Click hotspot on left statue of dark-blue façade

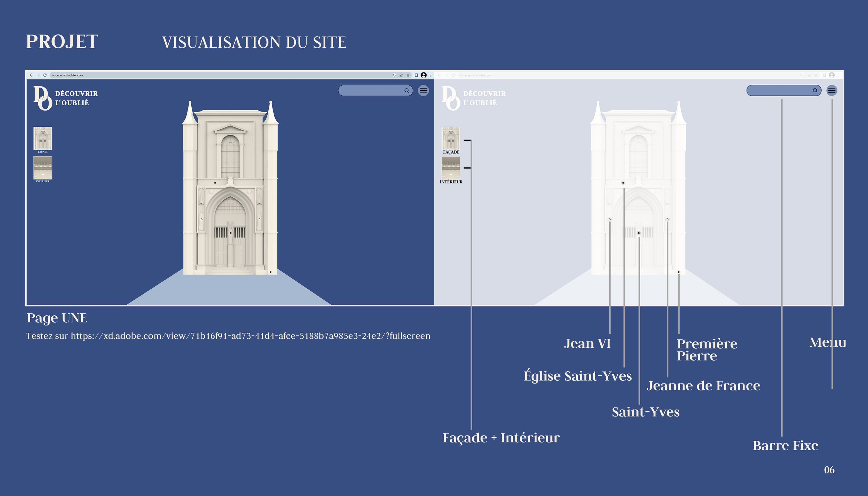pos(201,219)
